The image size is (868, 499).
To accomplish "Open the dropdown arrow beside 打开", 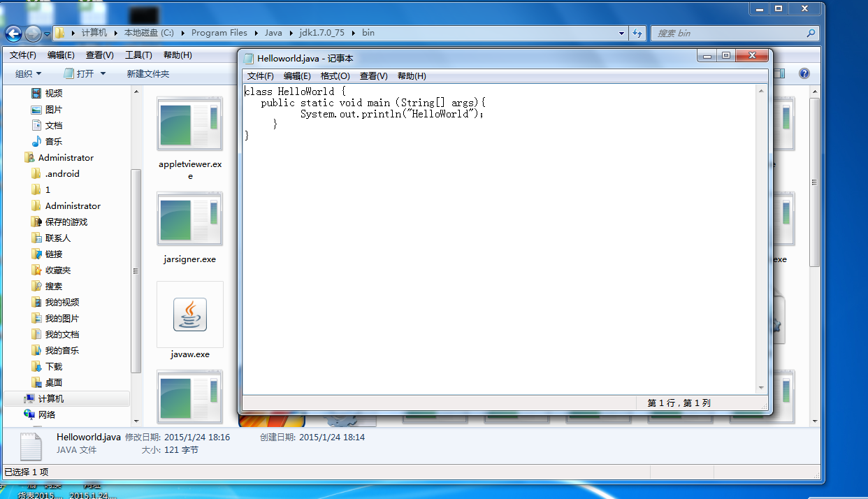I will 103,73.
